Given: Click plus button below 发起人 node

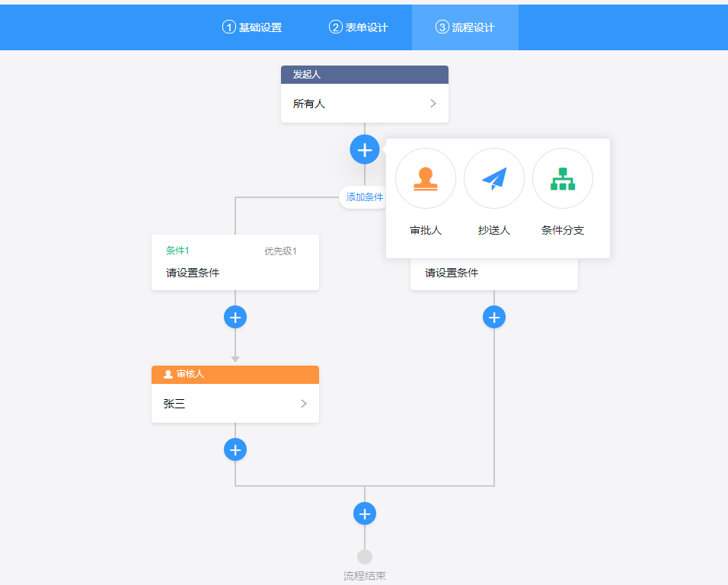Looking at the screenshot, I should pyautogui.click(x=365, y=149).
